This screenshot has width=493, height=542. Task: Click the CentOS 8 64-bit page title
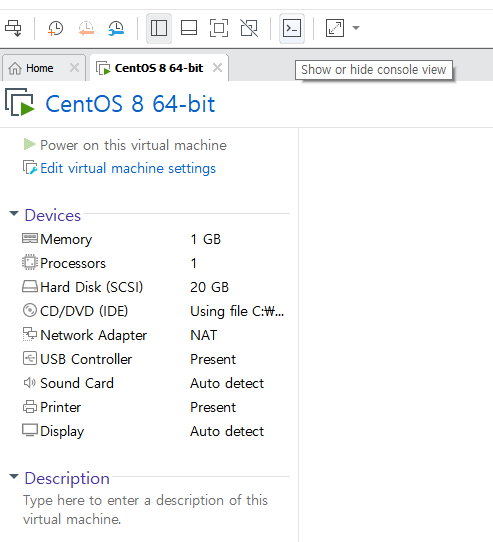(x=130, y=104)
